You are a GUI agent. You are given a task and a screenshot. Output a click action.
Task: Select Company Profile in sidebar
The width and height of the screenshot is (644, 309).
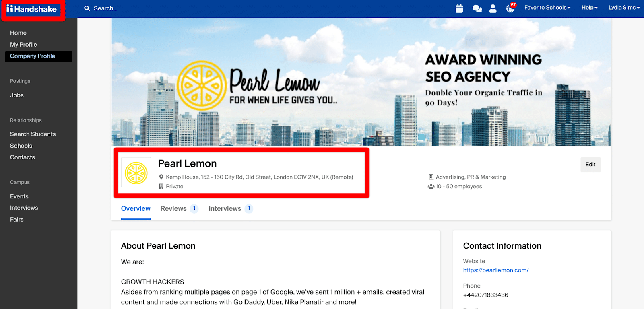pyautogui.click(x=39, y=56)
